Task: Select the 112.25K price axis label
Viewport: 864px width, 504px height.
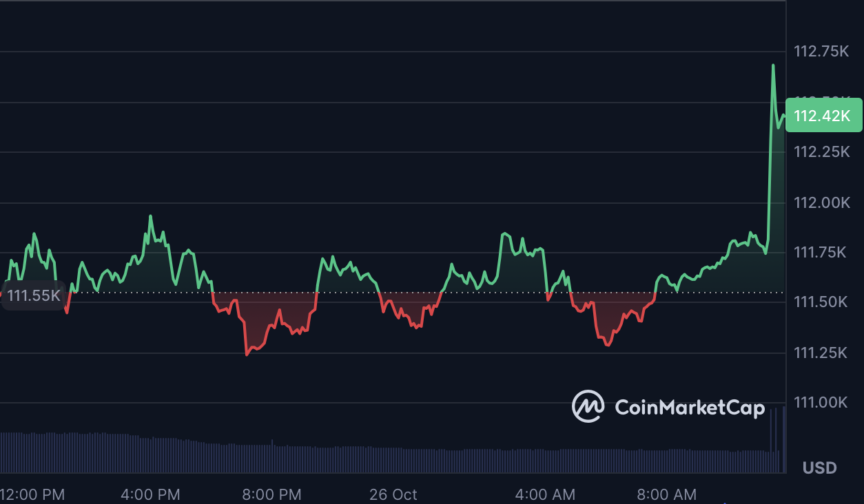Action: click(x=821, y=152)
